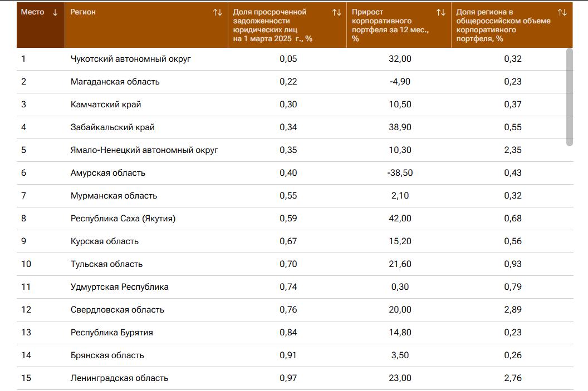Viewport: 588px width, 391px height.
Task: Click the sort arrow in the Место column
Action: (x=55, y=12)
